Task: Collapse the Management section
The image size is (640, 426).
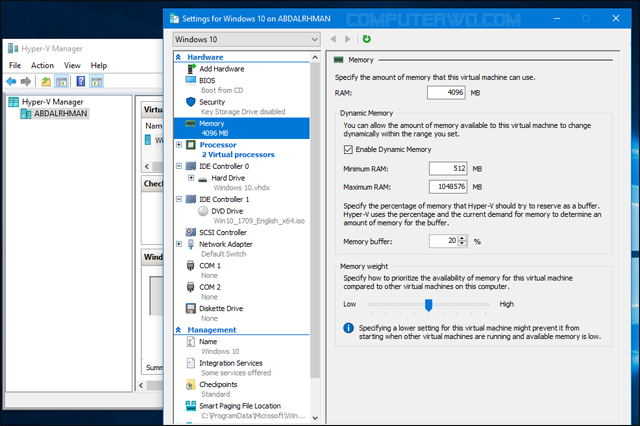Action: [x=178, y=330]
